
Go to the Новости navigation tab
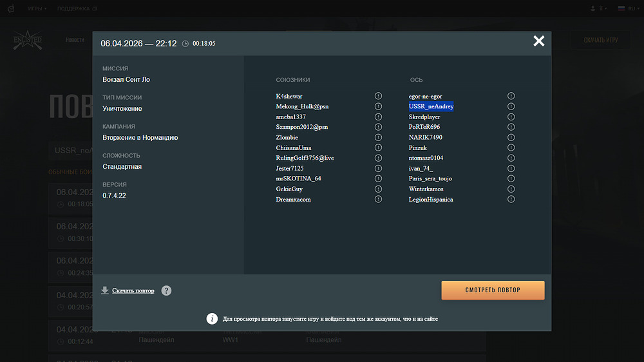coord(75,40)
